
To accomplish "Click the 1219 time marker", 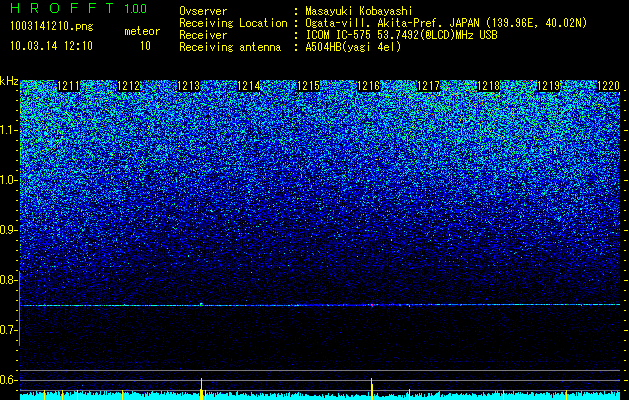I will point(548,86).
